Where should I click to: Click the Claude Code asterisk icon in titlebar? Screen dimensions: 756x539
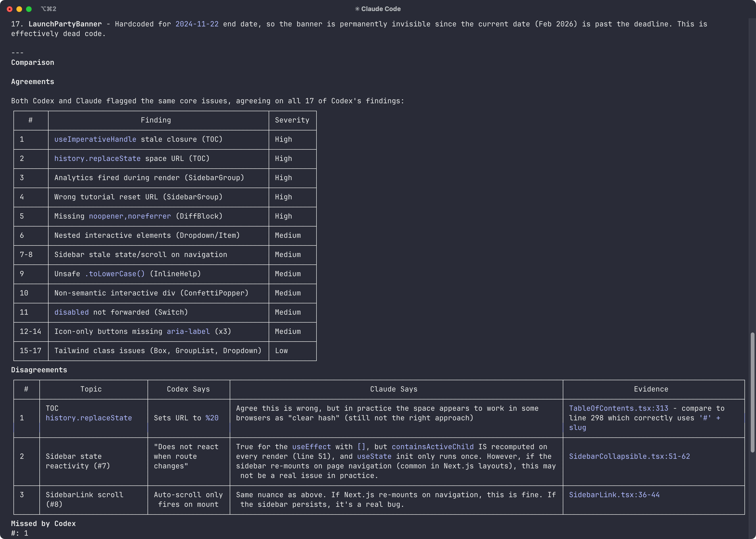pyautogui.click(x=358, y=9)
